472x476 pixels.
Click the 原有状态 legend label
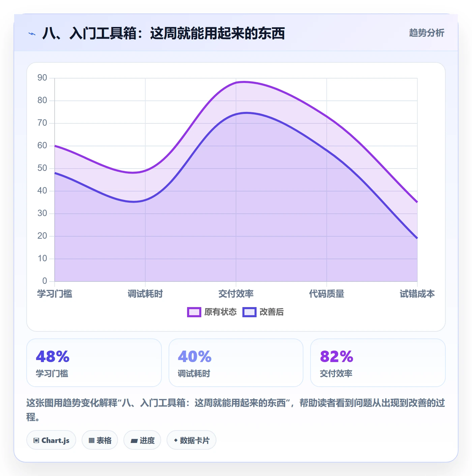coord(220,312)
